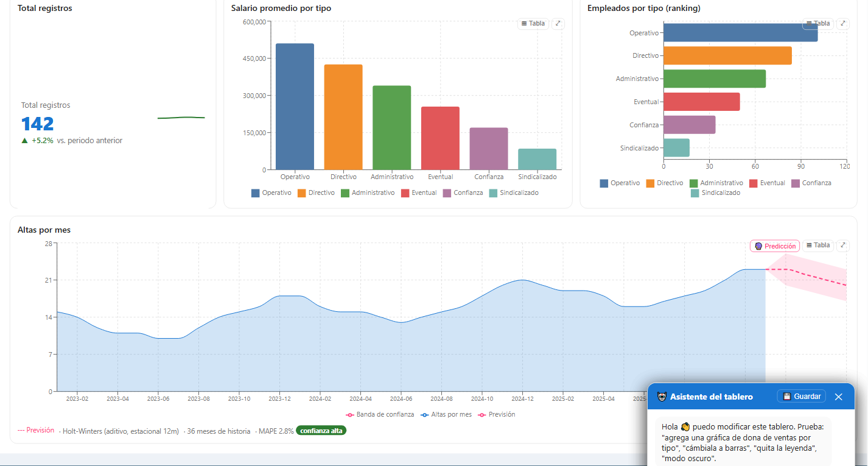Toggle Banda de confianza legend entry
Viewport: 868px width, 466px height.
point(380,415)
